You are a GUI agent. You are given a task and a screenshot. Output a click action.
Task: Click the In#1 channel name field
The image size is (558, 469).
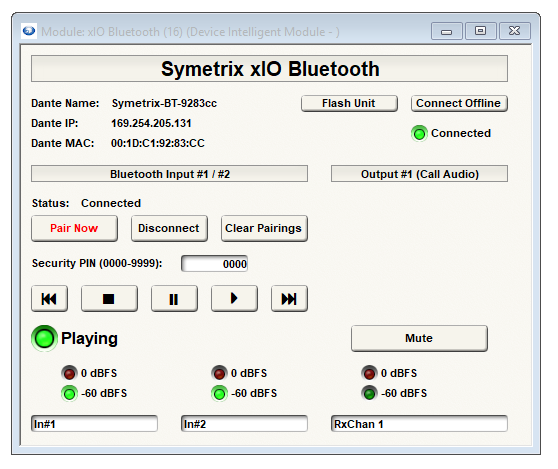tap(94, 424)
